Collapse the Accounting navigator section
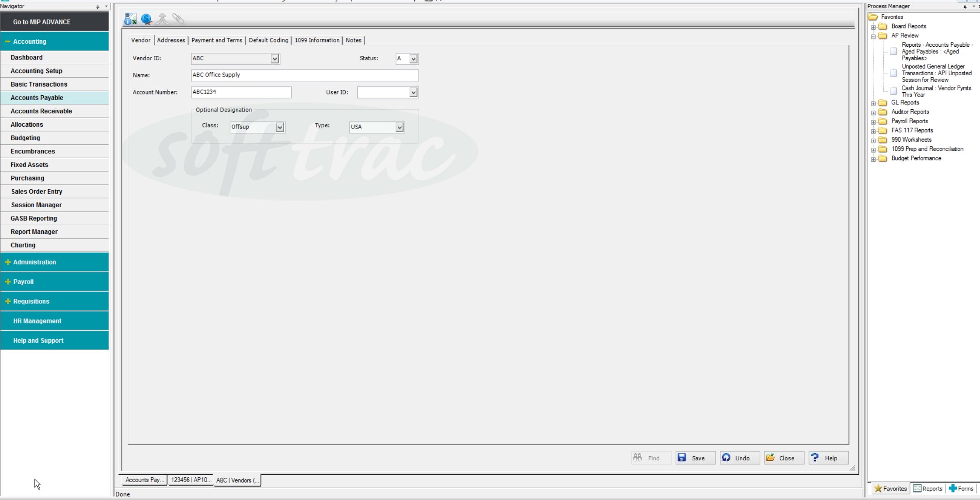Viewport: 980px width, 500px height. pyautogui.click(x=7, y=42)
